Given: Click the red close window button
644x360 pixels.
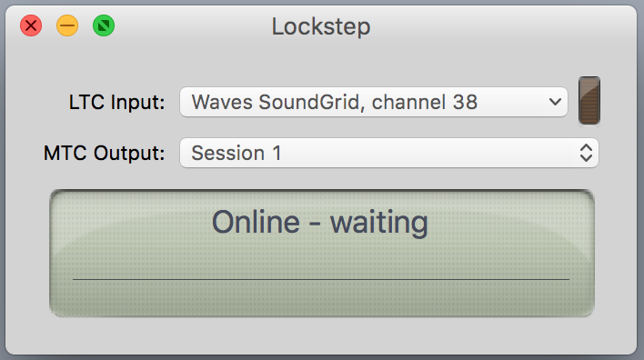Looking at the screenshot, I should 31,25.
